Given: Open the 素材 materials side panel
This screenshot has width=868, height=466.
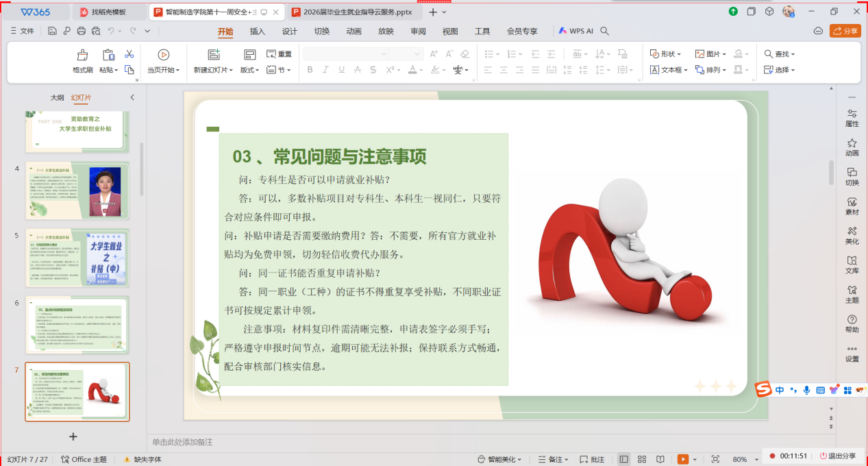Looking at the screenshot, I should point(852,206).
